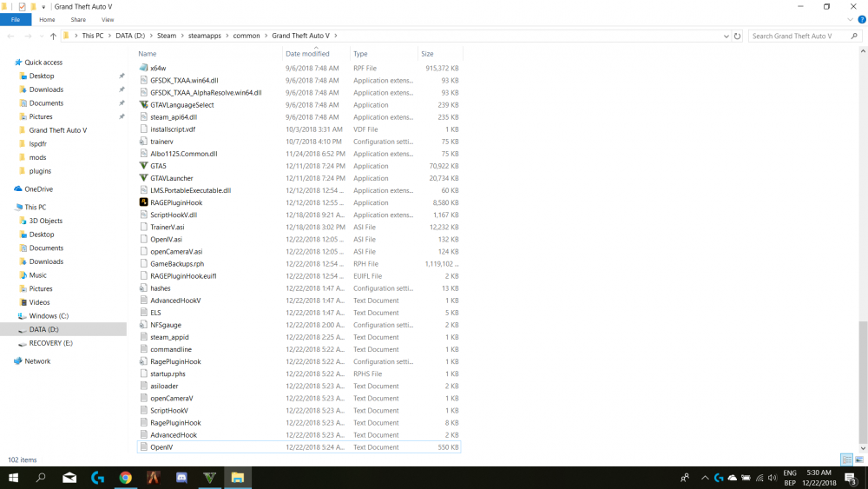Image resolution: width=868 pixels, height=489 pixels.
Task: Select the GTAVLauncher application icon
Action: [x=143, y=178]
